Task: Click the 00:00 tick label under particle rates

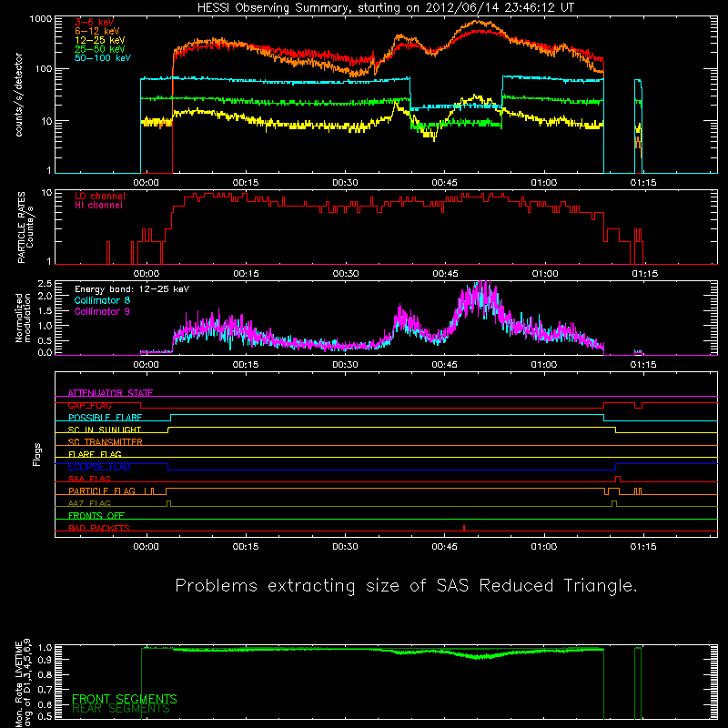Action: (147, 274)
